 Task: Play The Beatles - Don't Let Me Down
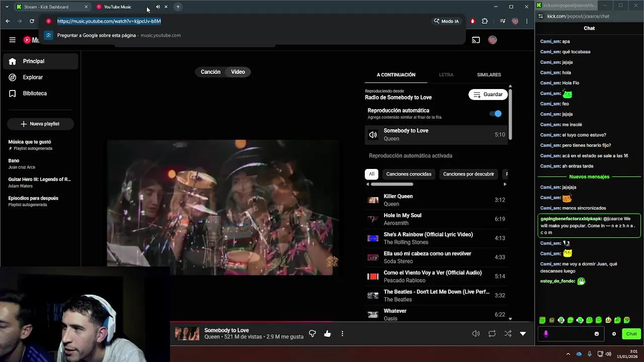[x=436, y=296]
